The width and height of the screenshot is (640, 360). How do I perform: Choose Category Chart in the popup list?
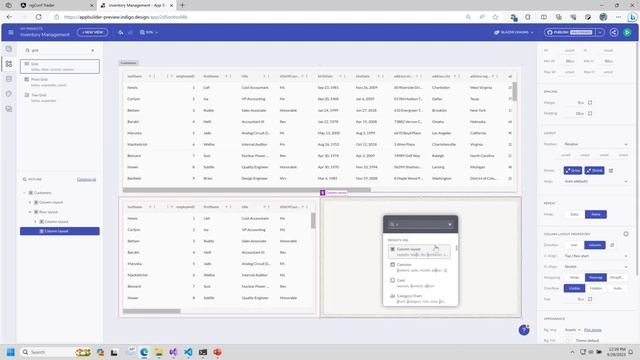419,298
